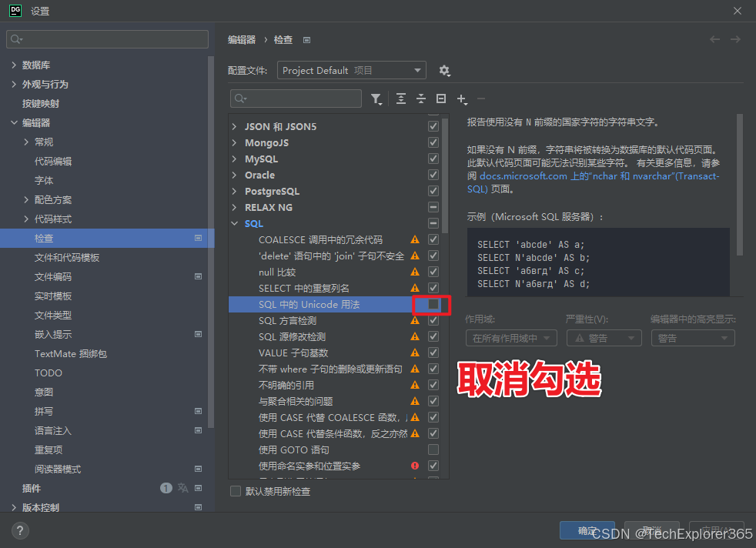Click the update badge 1 beside 插件
756x548 pixels.
pos(166,488)
